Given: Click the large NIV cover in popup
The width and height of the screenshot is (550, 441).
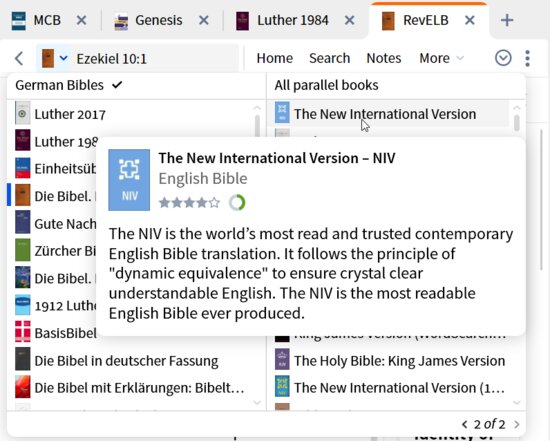Looking at the screenshot, I should click(129, 180).
